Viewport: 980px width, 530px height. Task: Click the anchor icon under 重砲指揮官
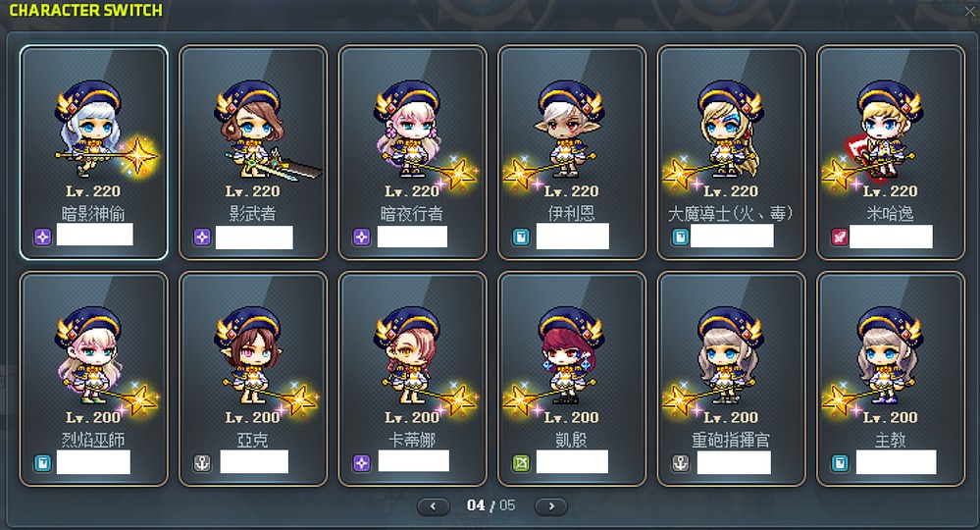point(680,463)
